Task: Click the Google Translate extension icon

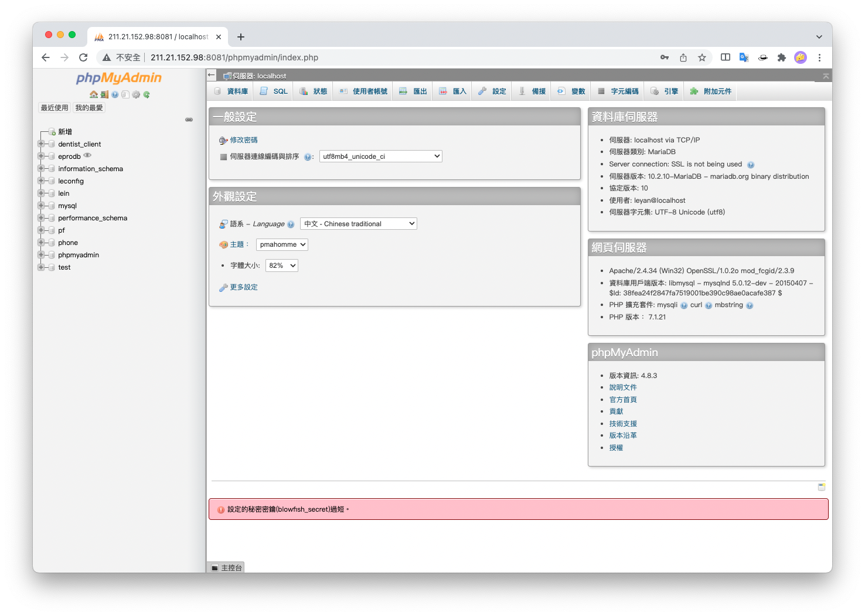Action: (744, 57)
